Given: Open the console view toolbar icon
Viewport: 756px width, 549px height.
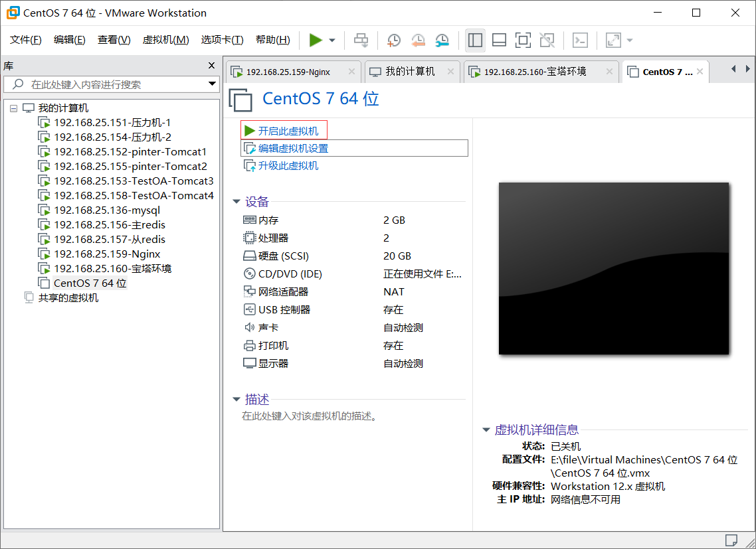Looking at the screenshot, I should click(580, 40).
